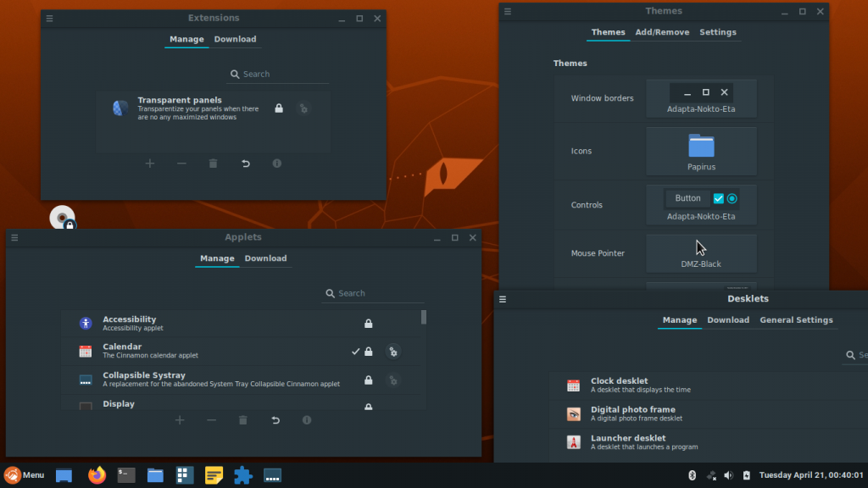Click the plus icon to add an applet
This screenshot has height=488, width=868.
coord(179,419)
